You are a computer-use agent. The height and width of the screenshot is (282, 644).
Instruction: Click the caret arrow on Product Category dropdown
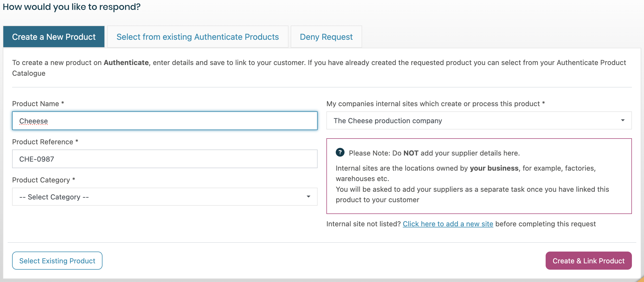309,197
